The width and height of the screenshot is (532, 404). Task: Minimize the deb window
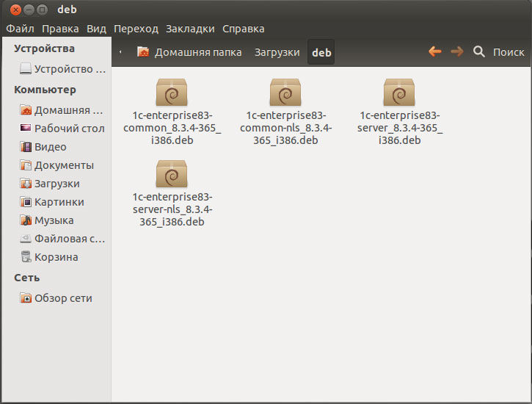[29, 10]
